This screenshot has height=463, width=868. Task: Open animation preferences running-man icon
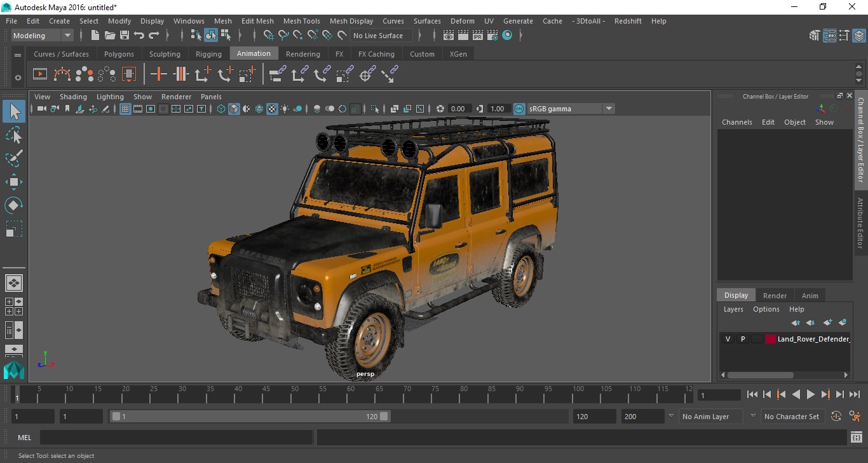(x=855, y=417)
